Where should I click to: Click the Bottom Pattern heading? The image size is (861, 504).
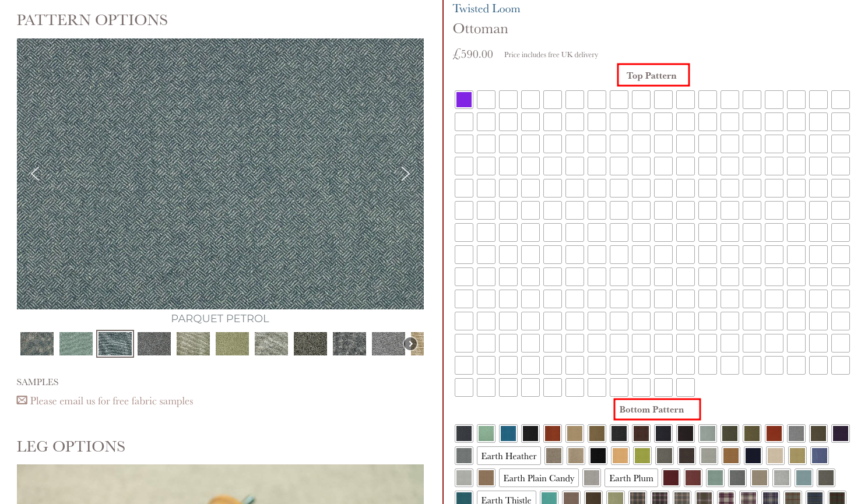pos(651,410)
